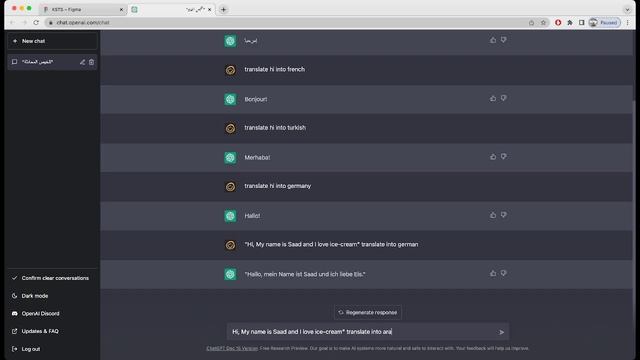Click user avatar beside 'translate hi into turkish'
Viewport: 640px width, 360px height.
click(x=230, y=129)
